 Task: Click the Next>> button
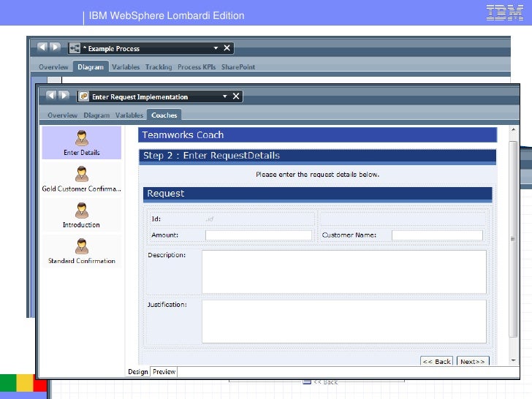[x=473, y=361]
